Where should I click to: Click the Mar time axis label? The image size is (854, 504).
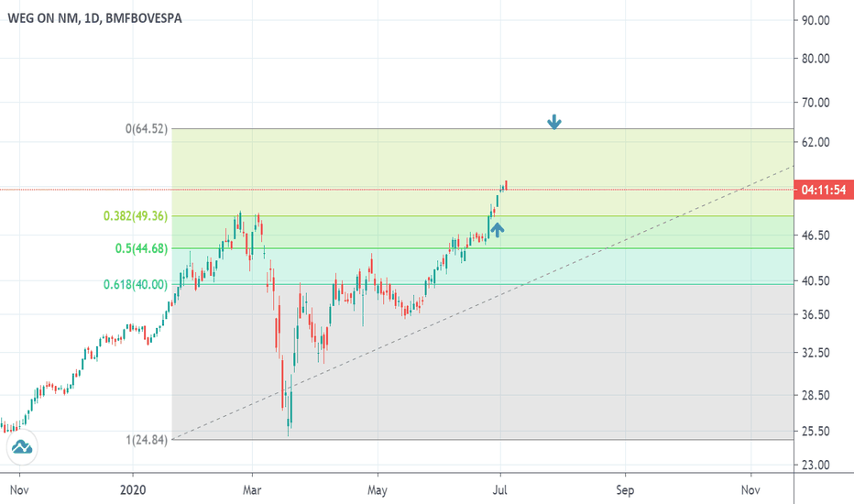[x=252, y=490]
